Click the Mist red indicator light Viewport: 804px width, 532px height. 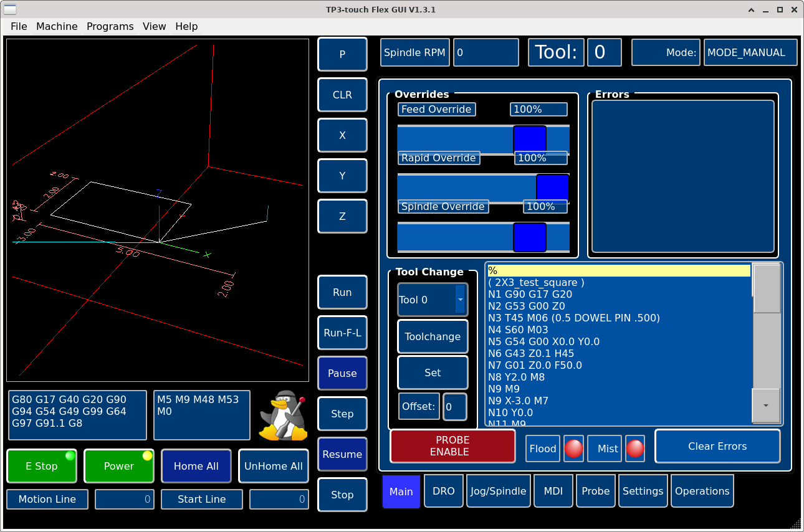[x=635, y=449]
